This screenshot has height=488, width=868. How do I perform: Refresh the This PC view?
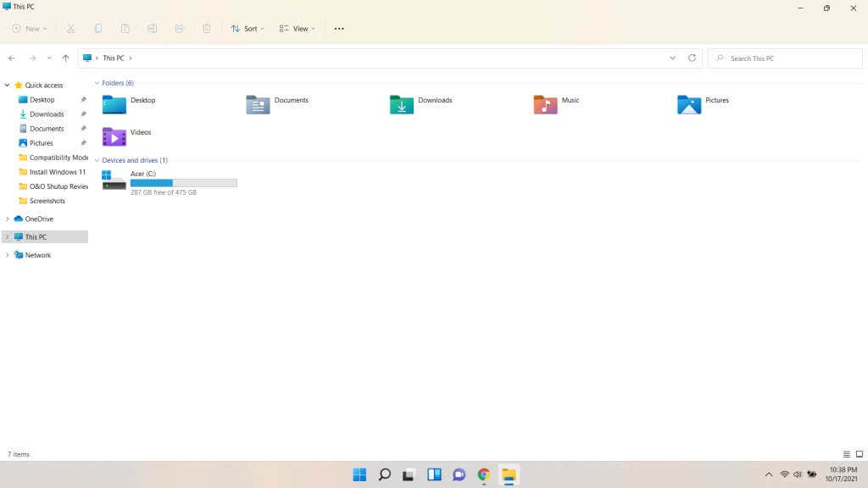coord(692,58)
